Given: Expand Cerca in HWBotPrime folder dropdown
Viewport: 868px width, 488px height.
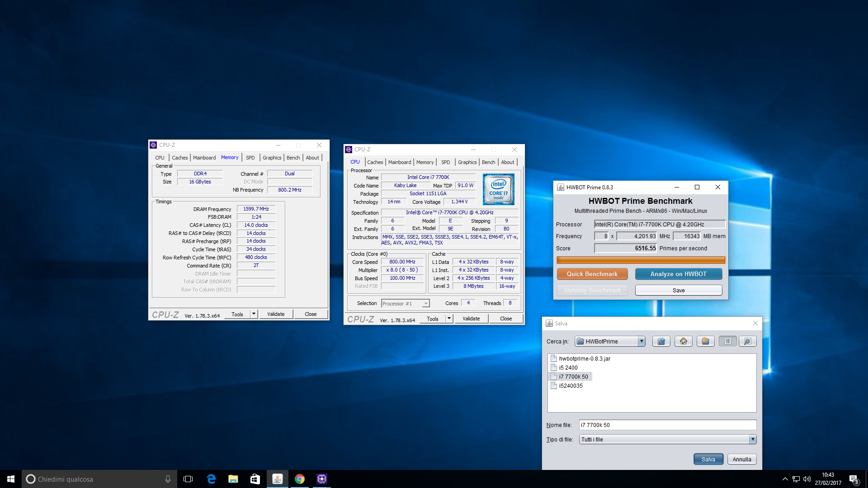Looking at the screenshot, I should (x=641, y=342).
